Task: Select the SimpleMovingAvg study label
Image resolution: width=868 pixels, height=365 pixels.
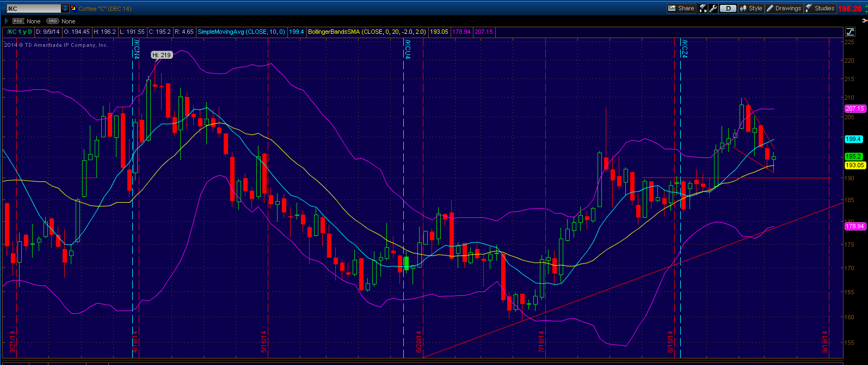Action: 241,32
